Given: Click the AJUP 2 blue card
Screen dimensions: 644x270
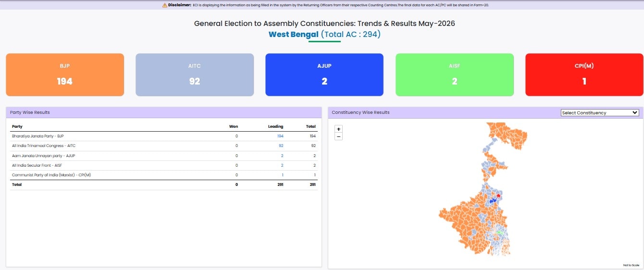Looking at the screenshot, I should pos(324,74).
